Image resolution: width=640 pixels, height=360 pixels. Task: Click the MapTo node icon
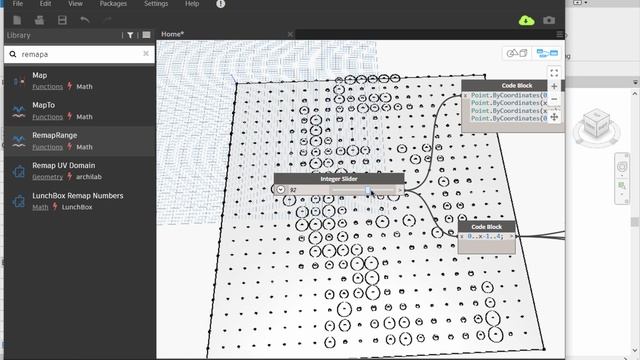click(x=18, y=111)
